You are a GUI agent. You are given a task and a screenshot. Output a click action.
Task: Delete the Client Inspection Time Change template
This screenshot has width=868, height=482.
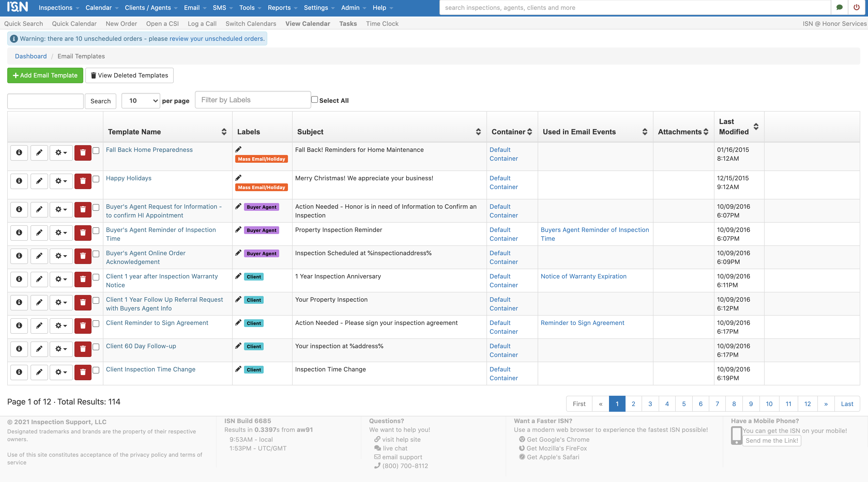click(82, 372)
